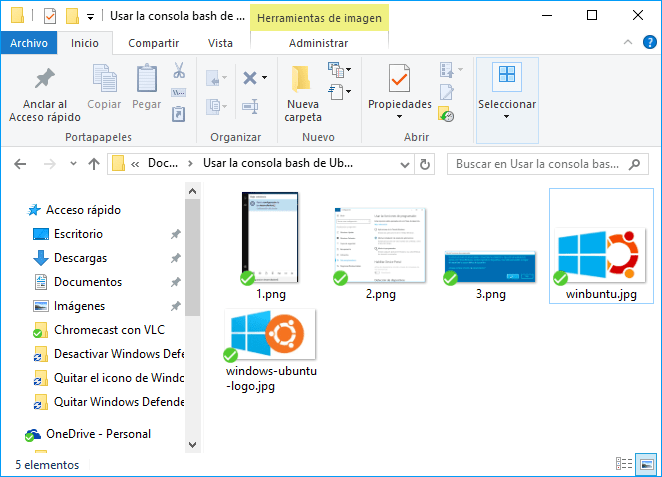Click navigation pane scrollbar up arrow
Image resolution: width=662 pixels, height=477 pixels.
coord(193,191)
